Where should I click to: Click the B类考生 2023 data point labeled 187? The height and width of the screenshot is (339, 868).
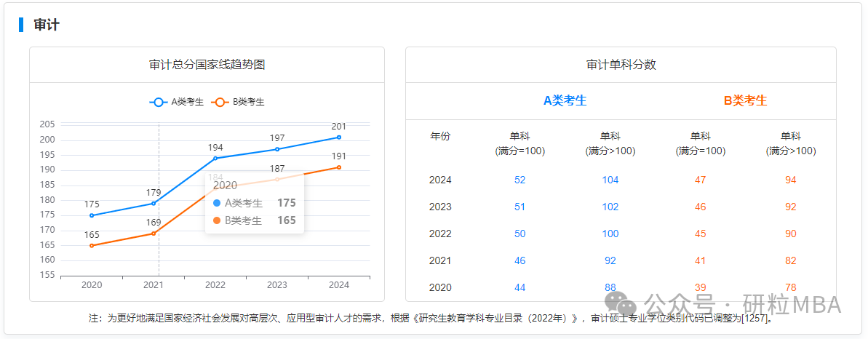[x=277, y=179]
